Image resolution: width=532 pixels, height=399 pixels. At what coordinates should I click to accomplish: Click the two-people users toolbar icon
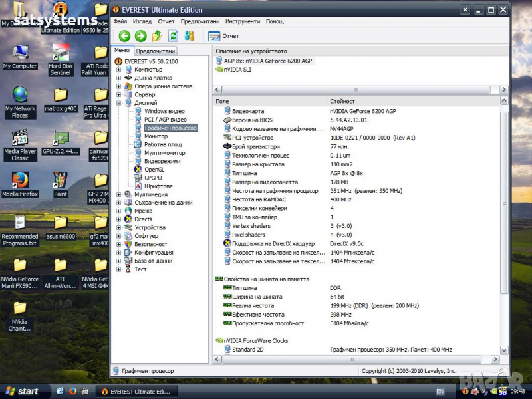click(189, 36)
